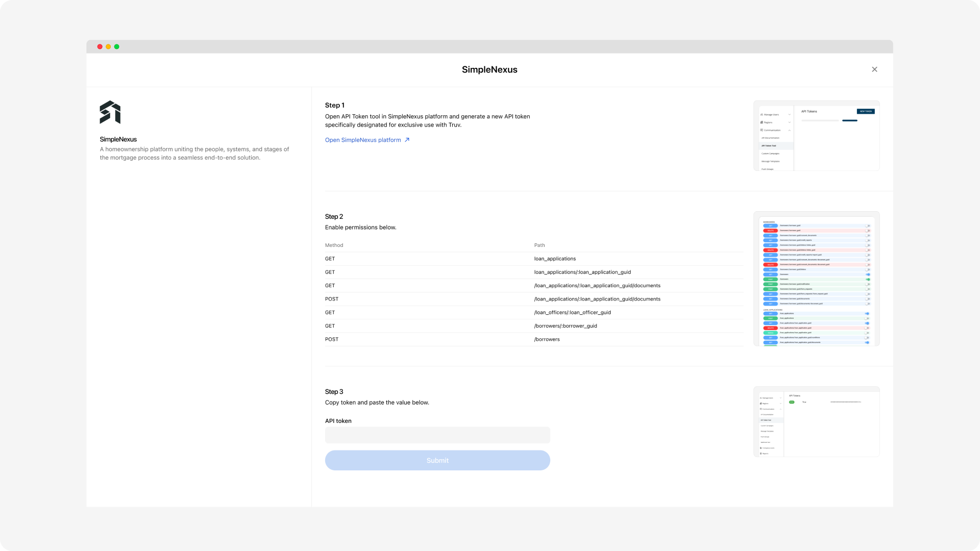
Task: Open the SimpleNexus platform link
Action: (363, 140)
